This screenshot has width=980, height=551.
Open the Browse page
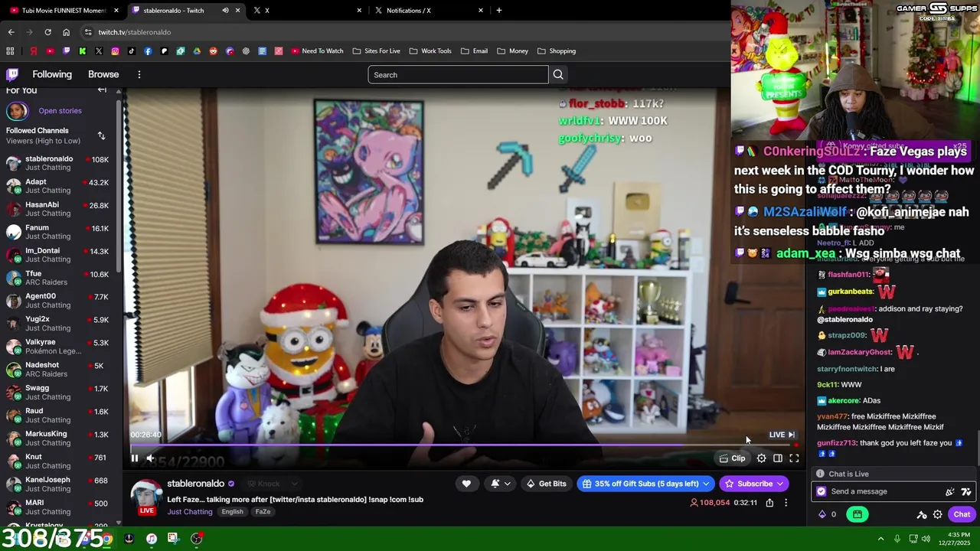click(x=103, y=74)
